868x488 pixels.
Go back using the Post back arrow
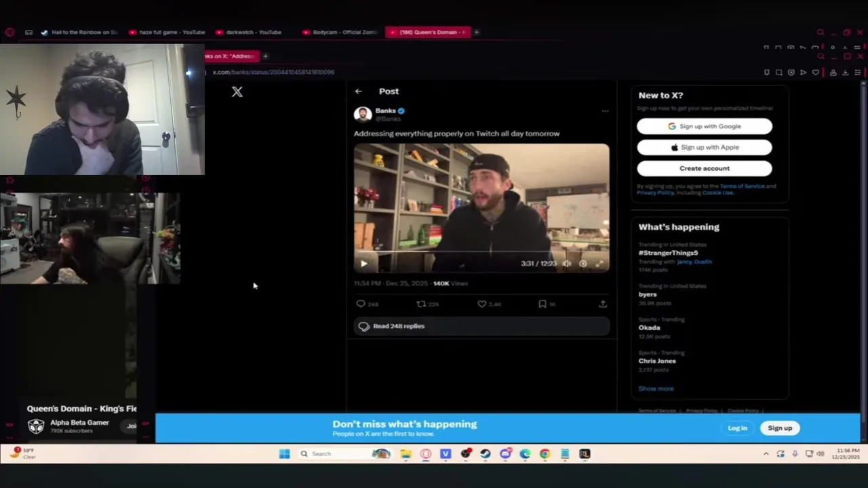point(358,91)
